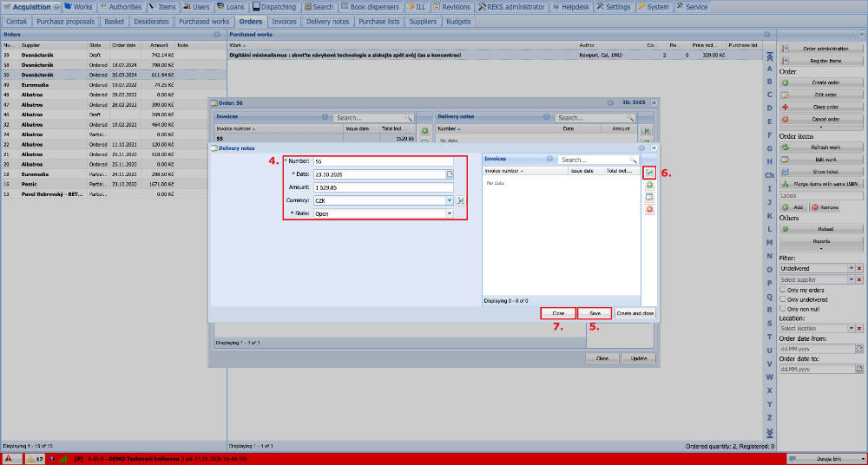This screenshot has width=868, height=465.
Task: Check the Only non null checkbox
Action: 783,309
